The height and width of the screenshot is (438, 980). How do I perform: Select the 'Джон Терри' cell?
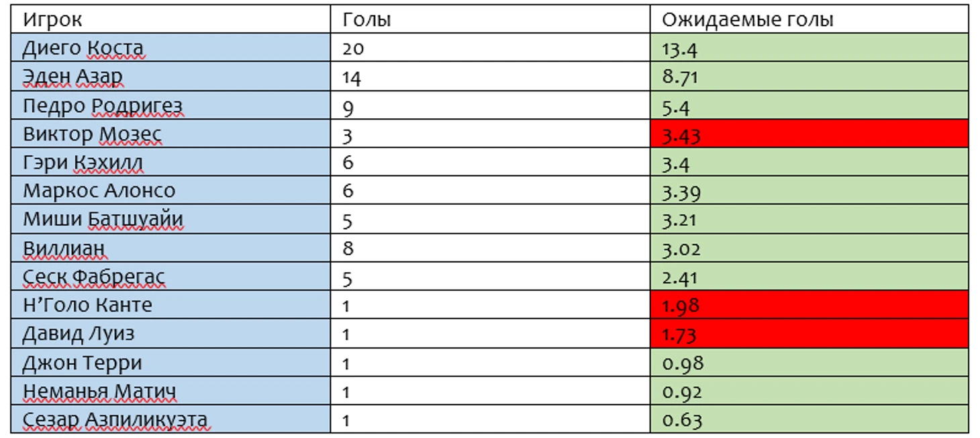[x=170, y=363]
